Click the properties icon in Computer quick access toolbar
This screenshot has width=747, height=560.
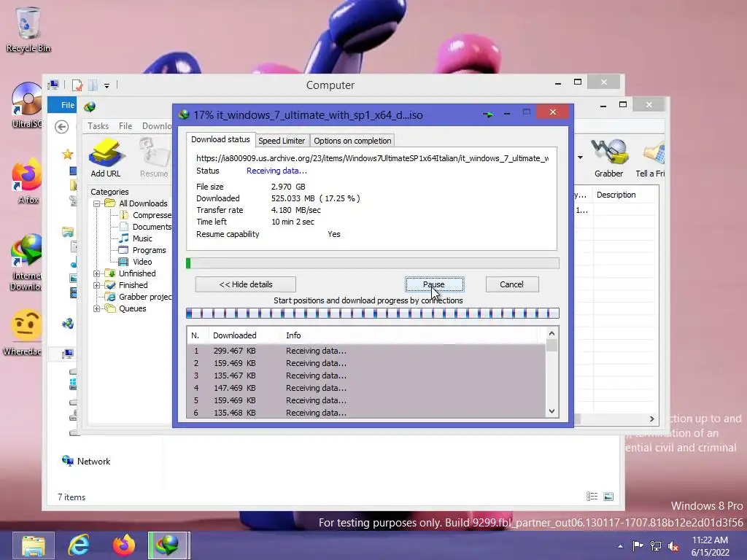point(77,85)
